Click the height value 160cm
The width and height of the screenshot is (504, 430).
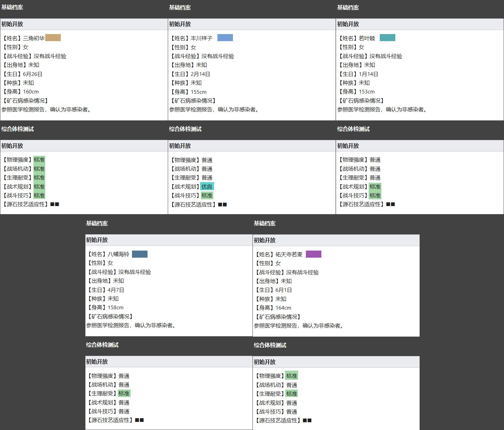[x=31, y=92]
